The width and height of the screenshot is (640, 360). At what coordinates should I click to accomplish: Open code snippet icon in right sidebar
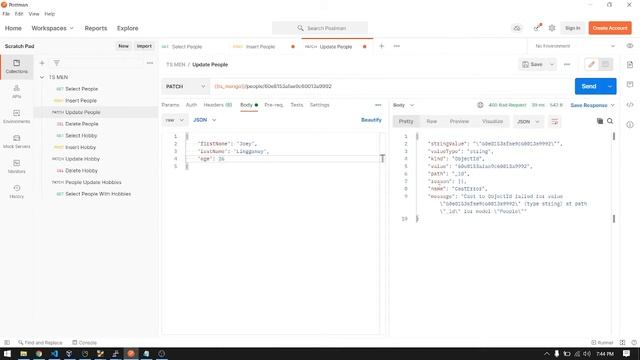630,105
